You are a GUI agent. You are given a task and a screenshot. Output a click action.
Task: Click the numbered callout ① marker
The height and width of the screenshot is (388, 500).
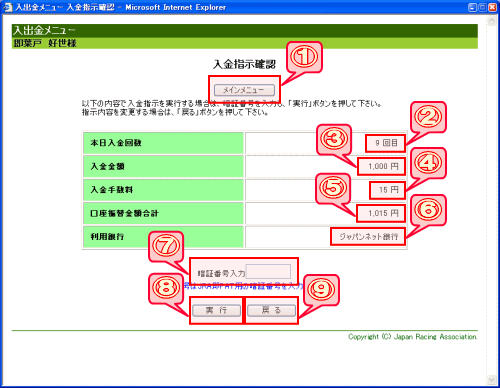click(x=304, y=57)
